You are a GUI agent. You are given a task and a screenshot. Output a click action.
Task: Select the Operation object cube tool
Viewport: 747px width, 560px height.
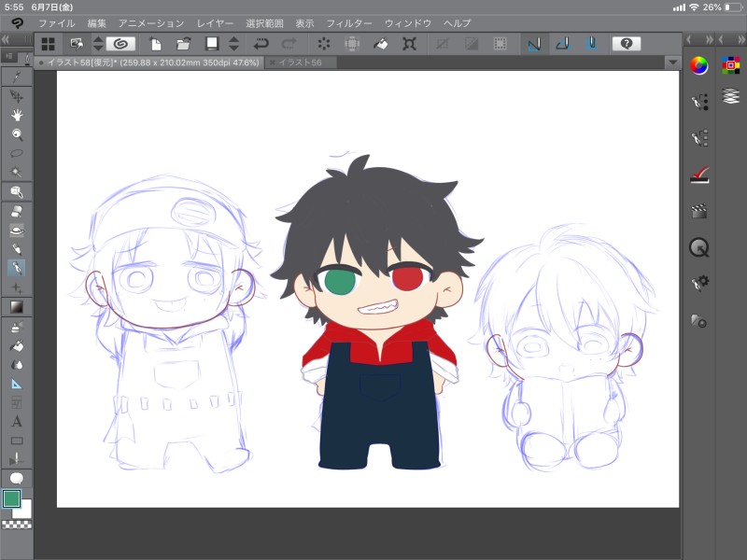coord(17,192)
